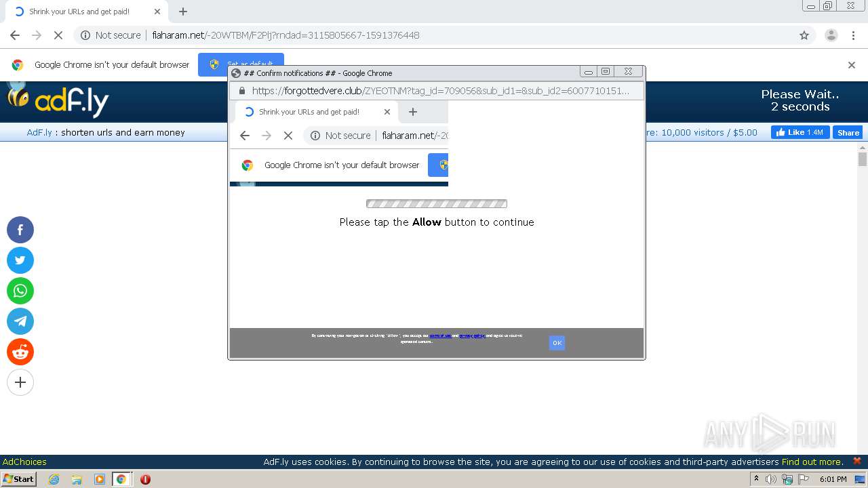
Task: Show hidden tray icons arrow
Action: [756, 479]
